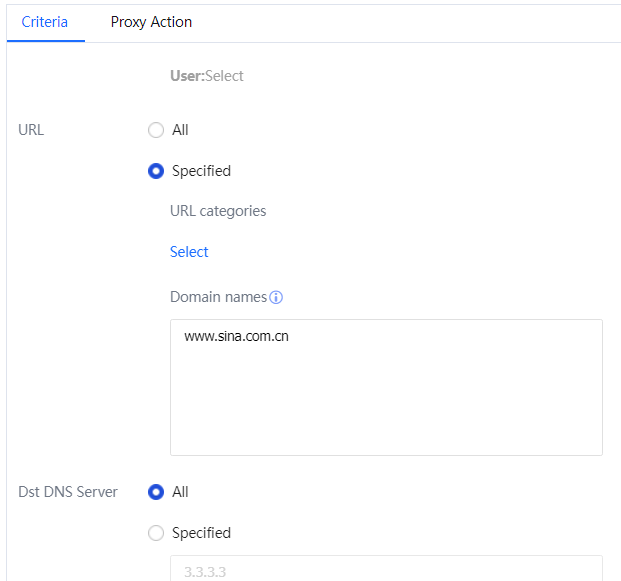Click the All label text in the URL row
The height and width of the screenshot is (581, 621).
180,130
